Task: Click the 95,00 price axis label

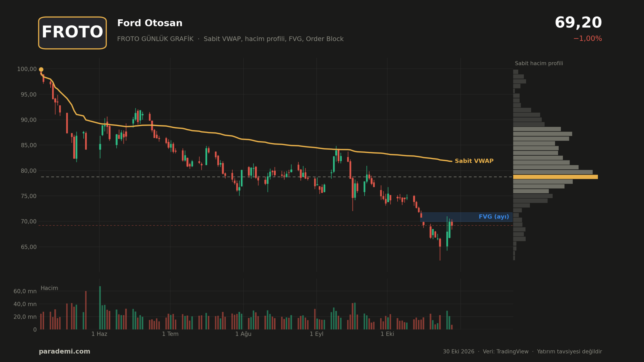Action: tap(28, 95)
